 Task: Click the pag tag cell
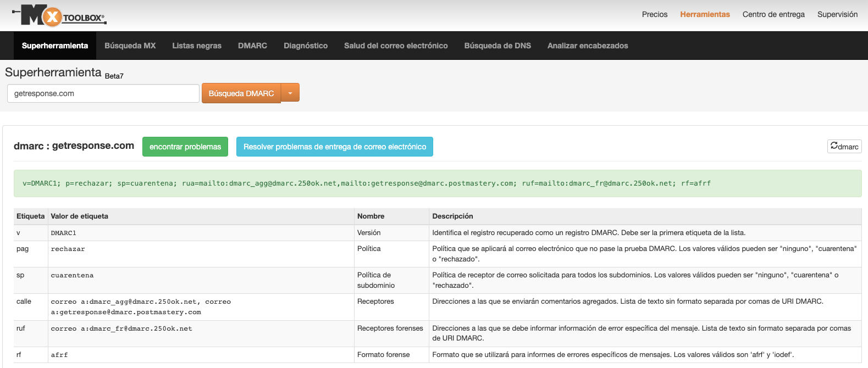click(31, 254)
